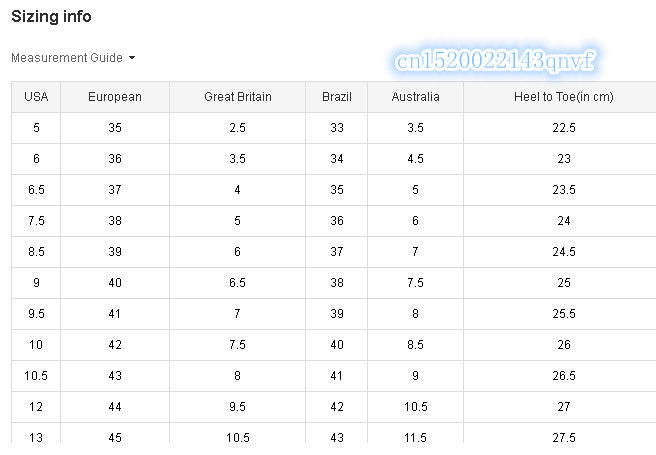Click the 24 cm heel to toe cell
Viewport: 656px width, 455px height.
(x=564, y=221)
